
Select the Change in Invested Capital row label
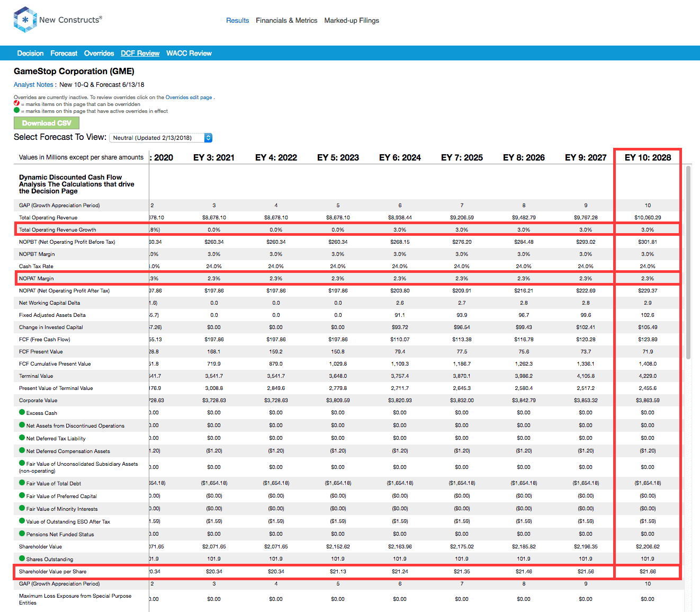[51, 327]
